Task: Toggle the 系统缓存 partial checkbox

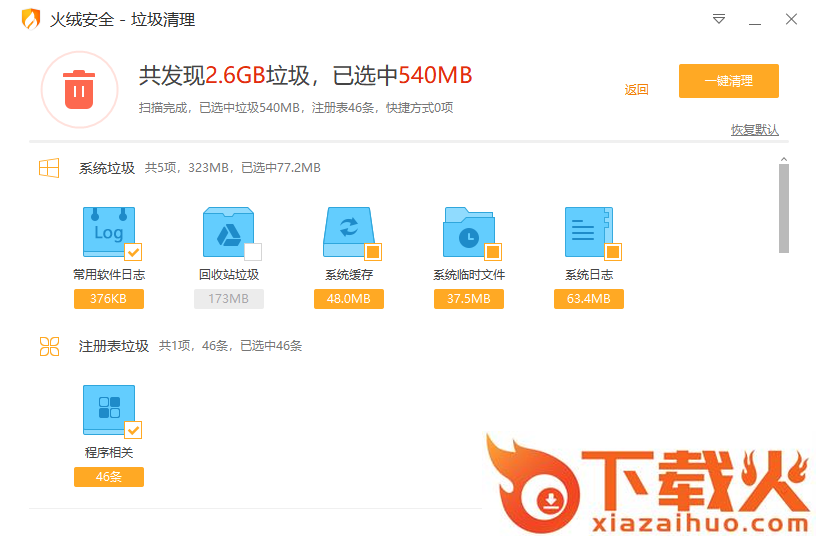Action: pyautogui.click(x=373, y=251)
